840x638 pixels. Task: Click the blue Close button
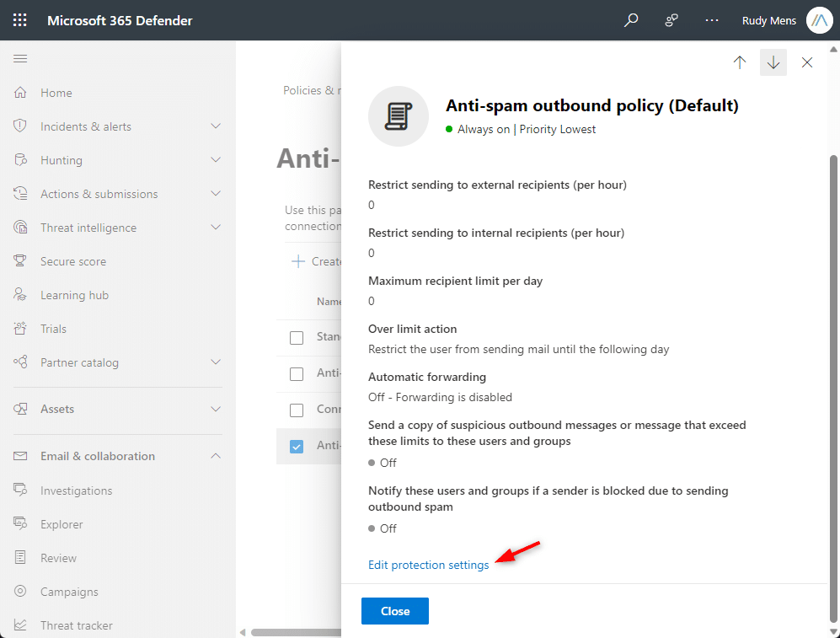pos(395,611)
